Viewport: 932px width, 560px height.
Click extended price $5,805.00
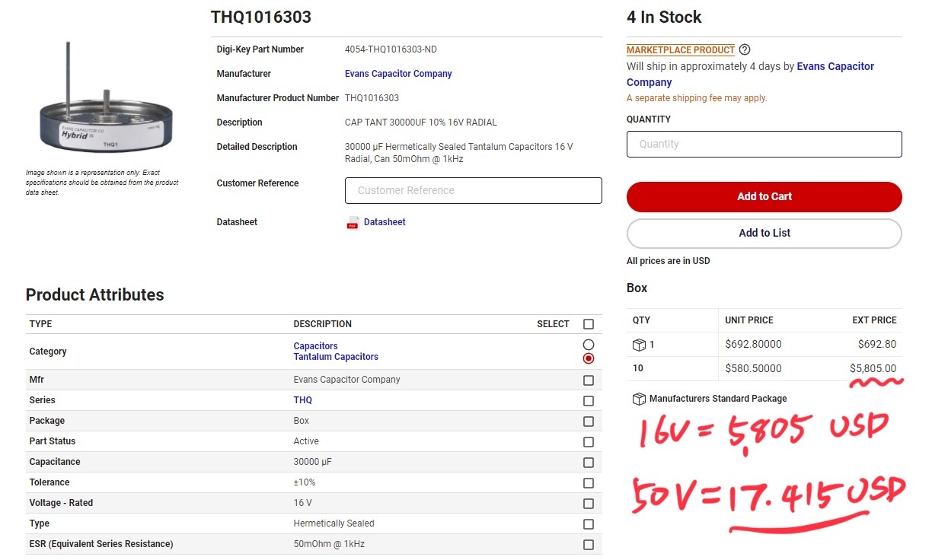click(873, 368)
